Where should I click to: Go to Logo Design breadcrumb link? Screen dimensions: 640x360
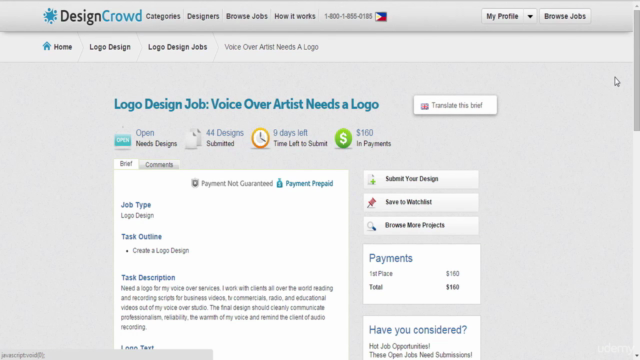click(x=110, y=47)
